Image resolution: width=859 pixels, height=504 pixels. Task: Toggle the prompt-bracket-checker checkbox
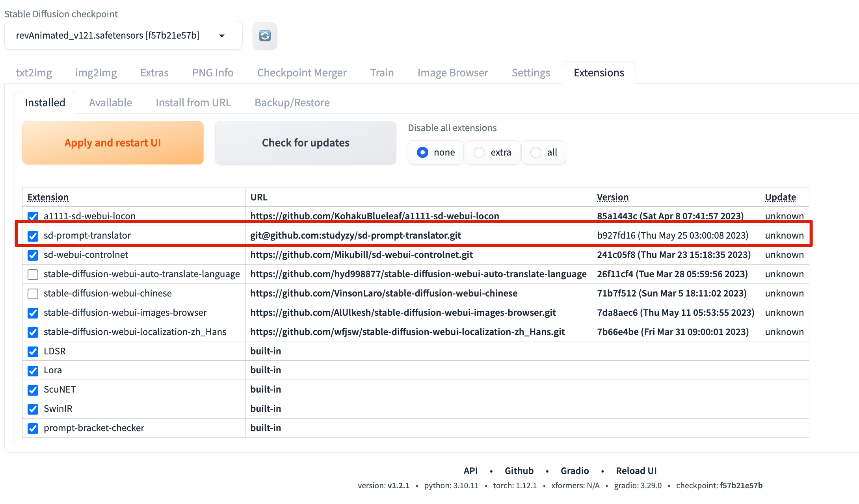click(x=33, y=428)
